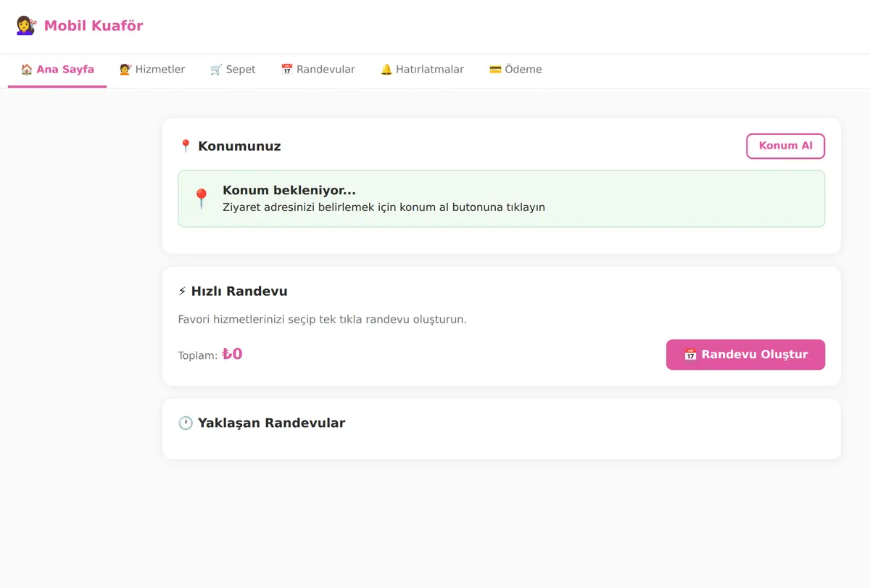Click the Mobil Kuaför hairdresser logo icon
This screenshot has height=588, width=870.
point(26,26)
